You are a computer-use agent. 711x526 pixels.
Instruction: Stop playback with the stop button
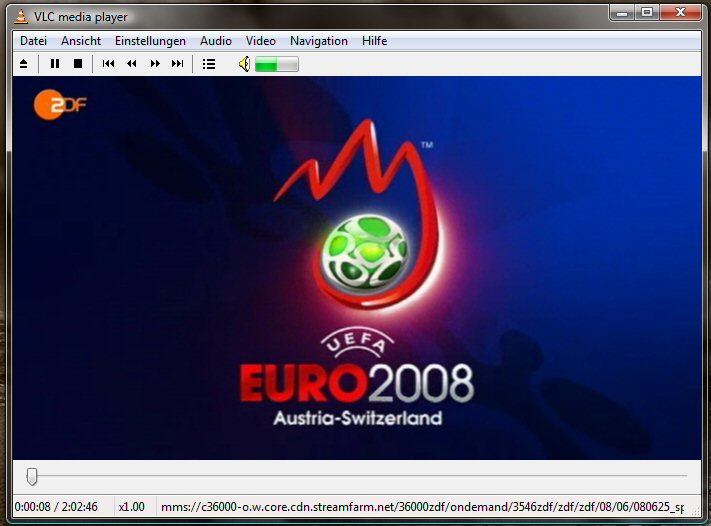pyautogui.click(x=78, y=64)
